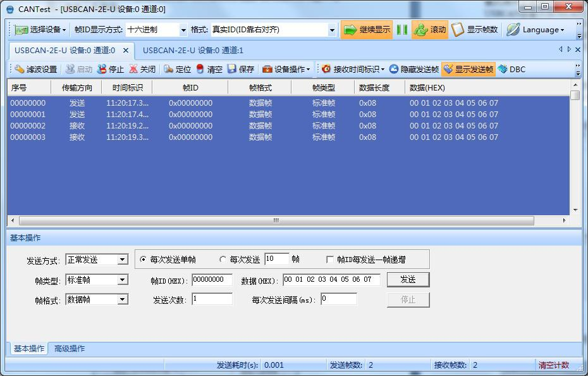Expand the 发送方式 send mode dropdown

(123, 260)
